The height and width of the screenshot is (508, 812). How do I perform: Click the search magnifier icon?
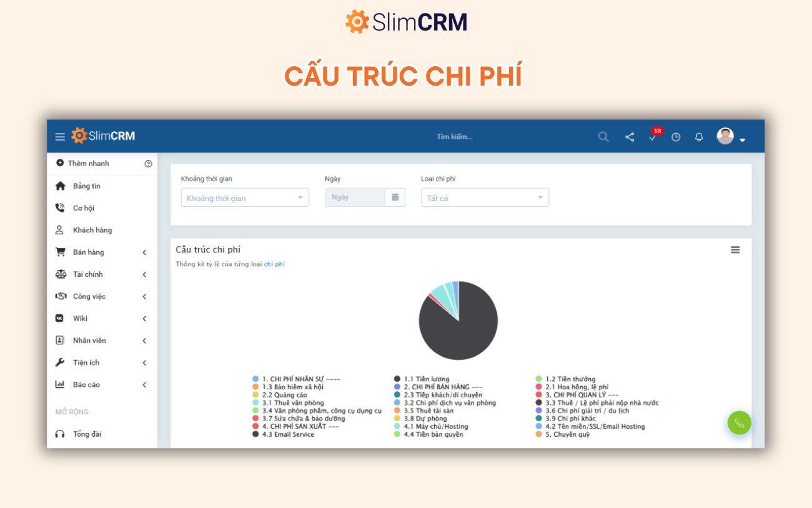[603, 137]
